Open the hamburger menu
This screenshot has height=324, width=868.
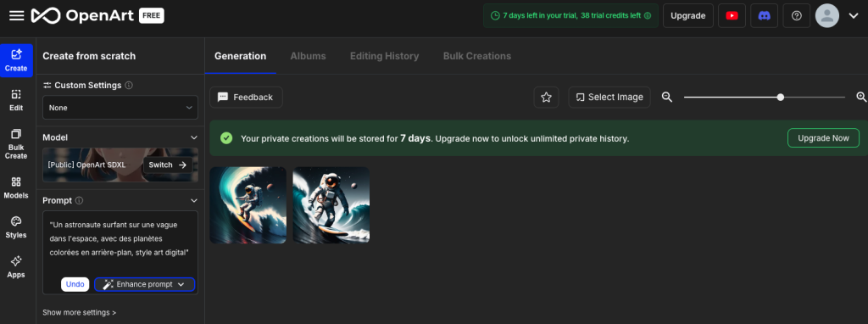point(17,15)
